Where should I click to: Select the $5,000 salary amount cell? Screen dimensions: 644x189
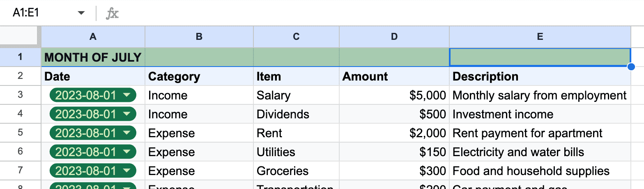coord(394,95)
